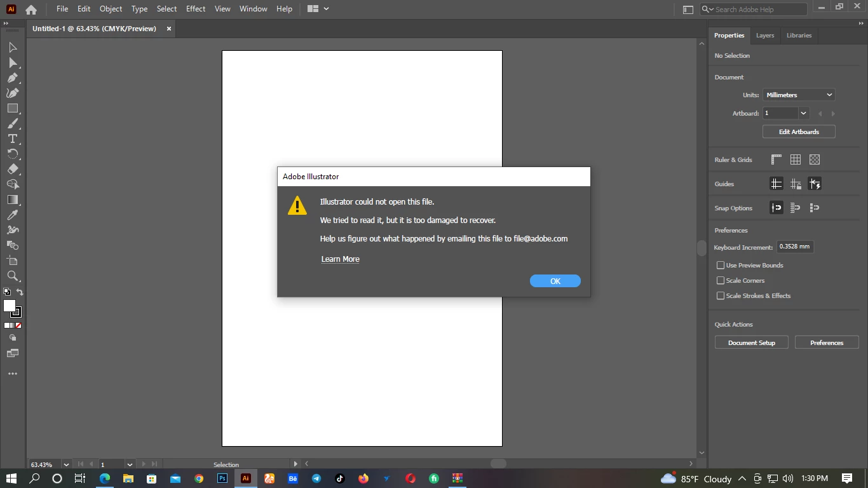
Task: Click the white Fill color swatch
Action: click(8, 305)
